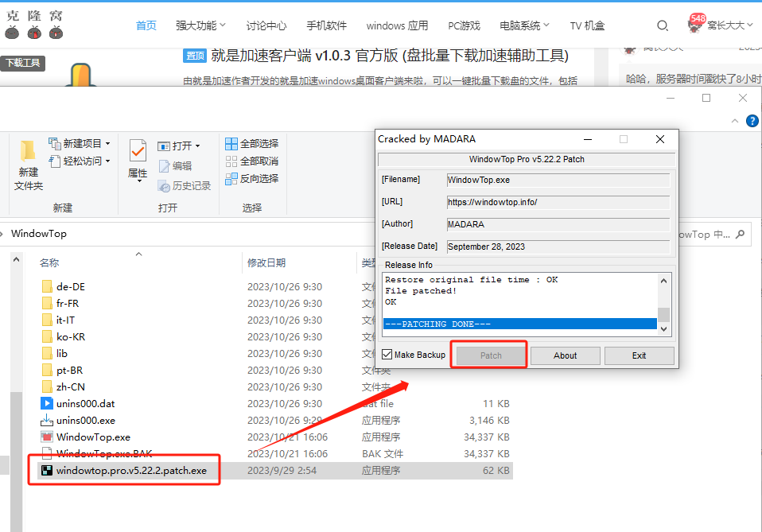Image resolution: width=762 pixels, height=532 pixels.
Task: Select the WindowTop.exe application icon
Action: (x=47, y=437)
